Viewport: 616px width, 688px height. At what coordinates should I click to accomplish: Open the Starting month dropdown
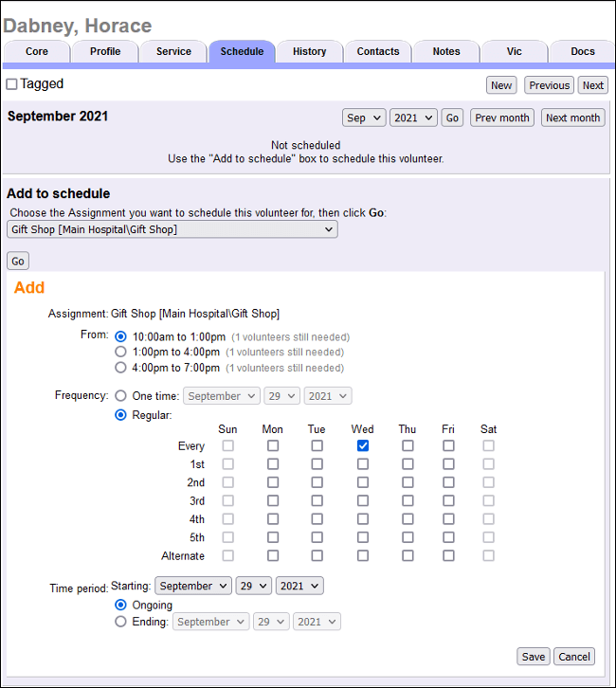193,586
